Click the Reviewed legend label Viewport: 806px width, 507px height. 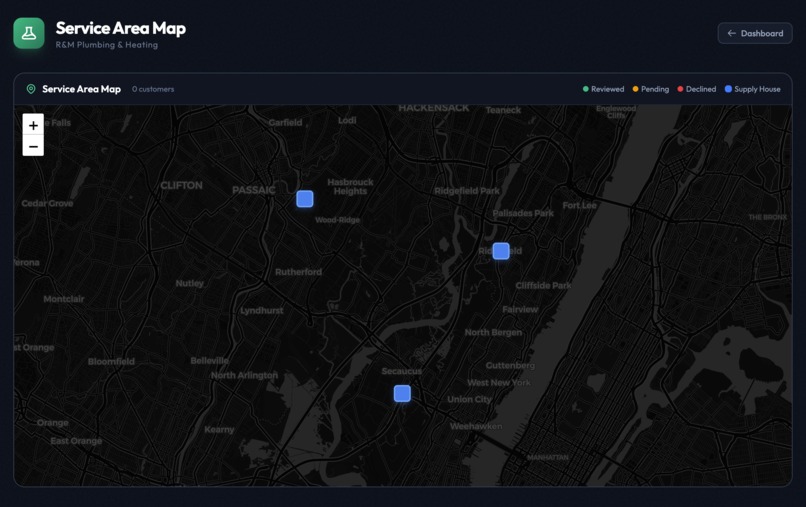point(608,89)
